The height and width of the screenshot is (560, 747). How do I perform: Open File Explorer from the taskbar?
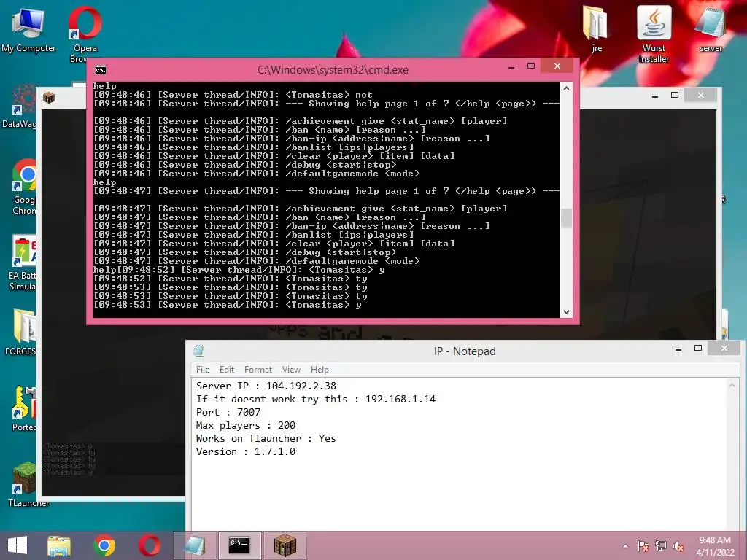coord(59,545)
